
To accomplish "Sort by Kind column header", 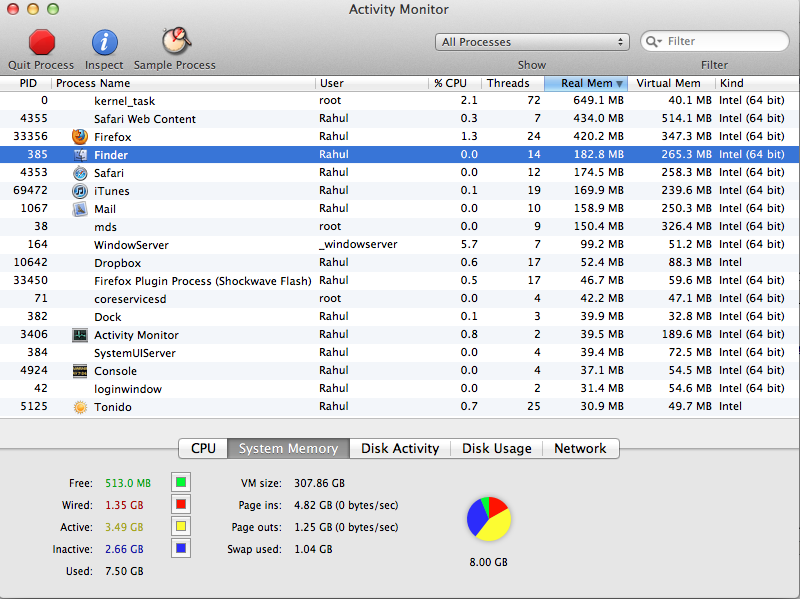I will [x=758, y=83].
